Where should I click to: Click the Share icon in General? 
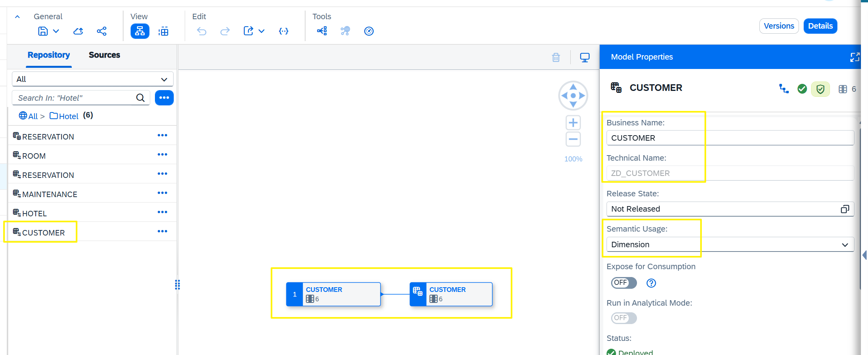pos(102,31)
